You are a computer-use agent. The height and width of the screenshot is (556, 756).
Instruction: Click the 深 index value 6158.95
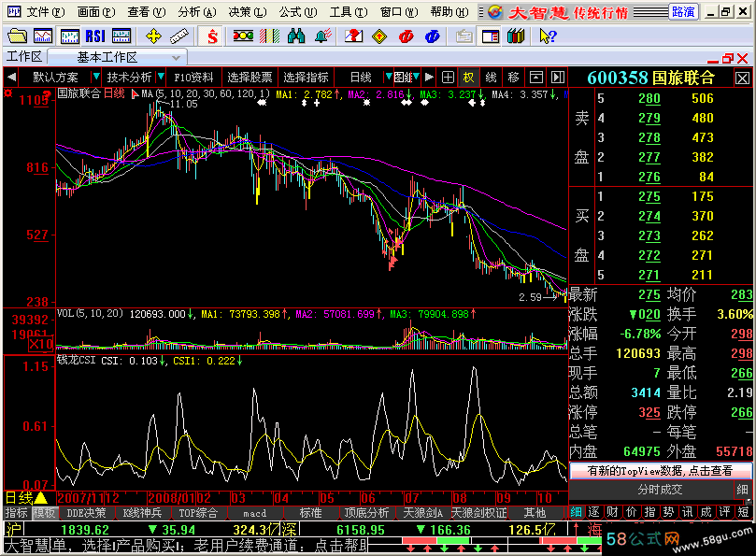pyautogui.click(x=361, y=530)
